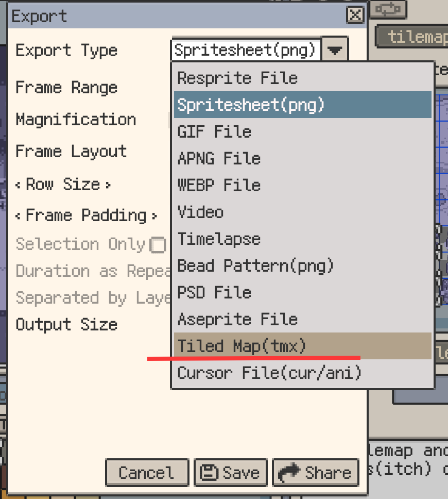The image size is (448, 499).
Task: Click the share arrow icon
Action: [x=289, y=472]
